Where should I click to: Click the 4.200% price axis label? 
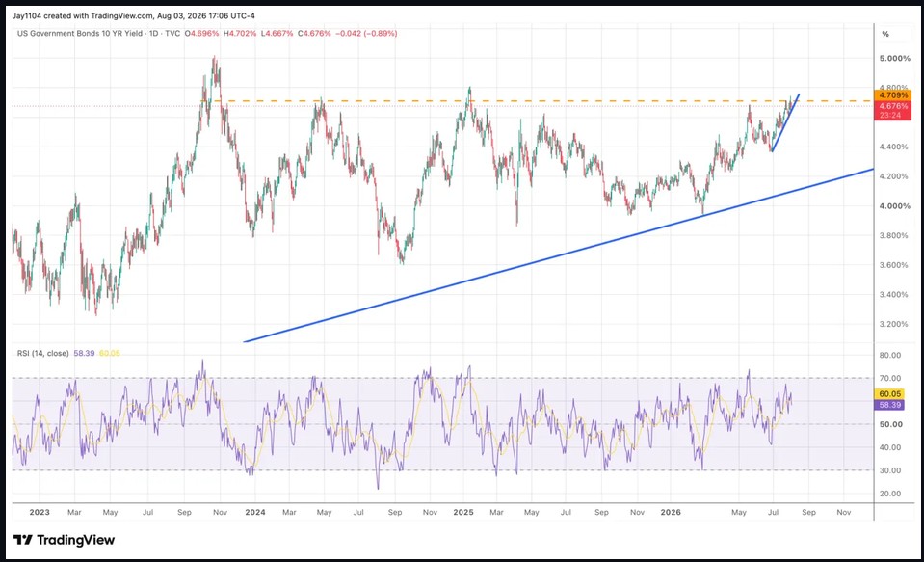pos(894,176)
